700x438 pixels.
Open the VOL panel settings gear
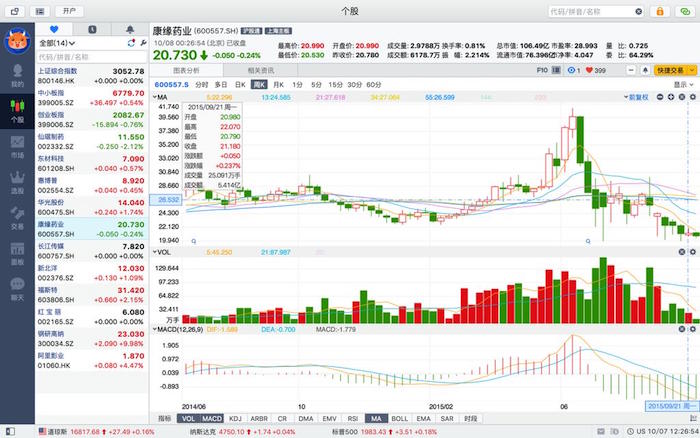pyautogui.click(x=693, y=252)
